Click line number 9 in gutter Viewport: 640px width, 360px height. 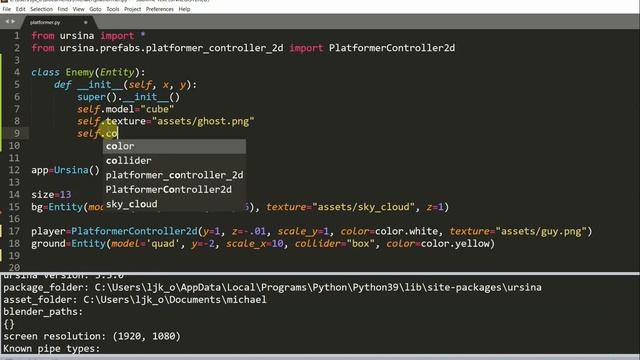tap(17, 133)
